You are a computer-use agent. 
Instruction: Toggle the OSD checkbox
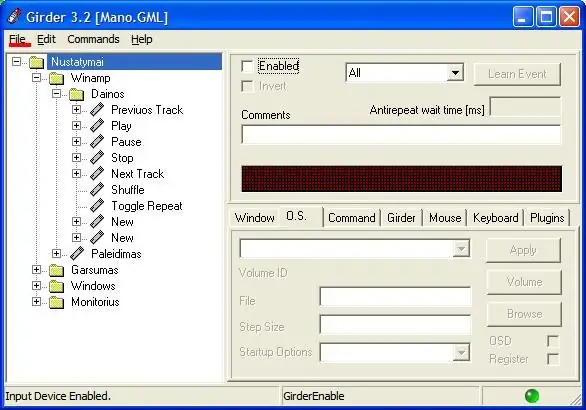pos(553,341)
